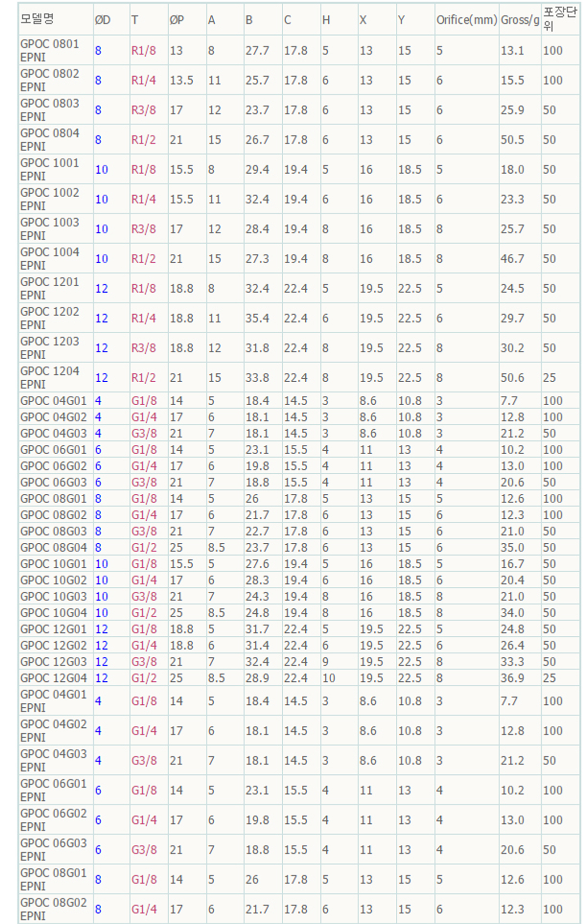
Task: Click R1/2 thread value in GPOC 1004 EPNI row
Action: point(143,259)
